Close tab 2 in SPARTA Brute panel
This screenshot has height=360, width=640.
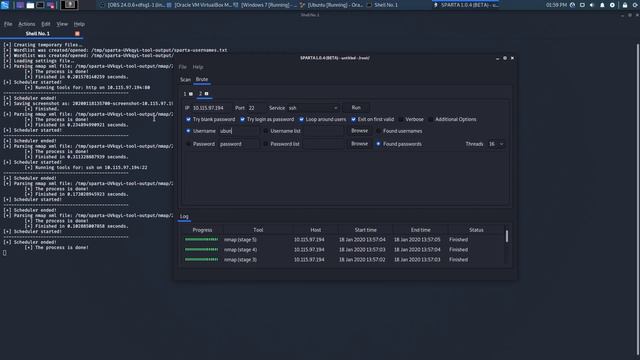(207, 94)
